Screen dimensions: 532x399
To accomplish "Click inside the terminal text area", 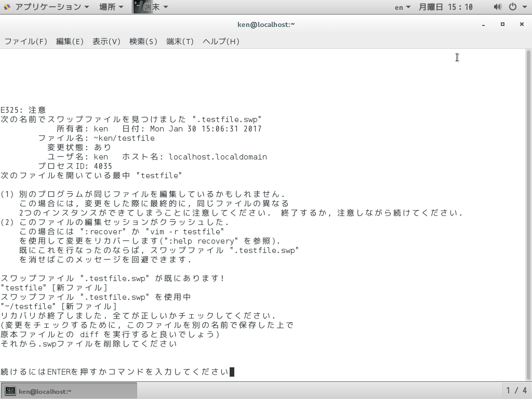I will point(260,208).
